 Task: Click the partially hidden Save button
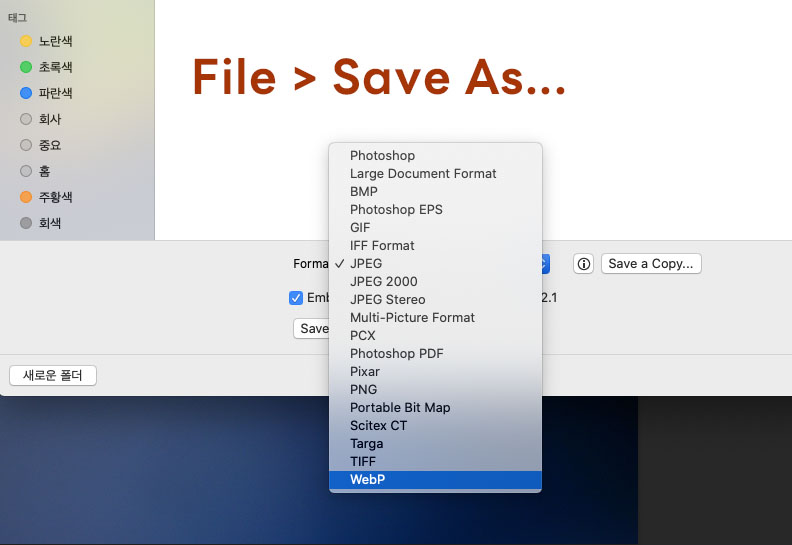pos(312,329)
